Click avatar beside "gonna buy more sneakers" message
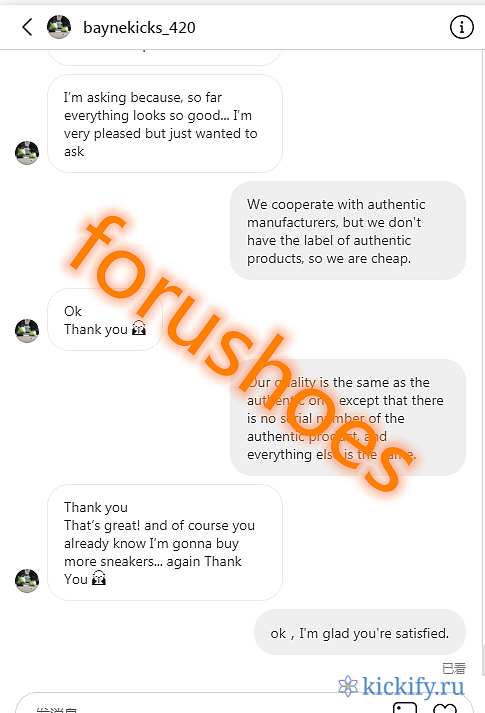 click(27, 580)
